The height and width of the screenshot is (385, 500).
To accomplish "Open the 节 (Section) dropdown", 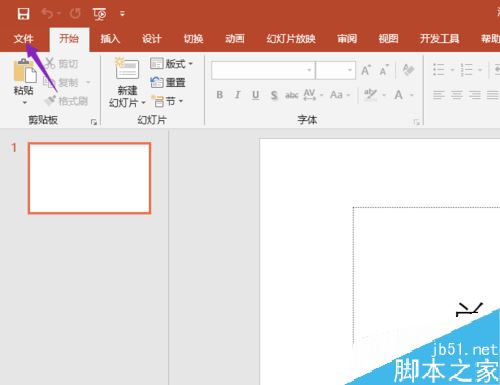I will (167, 101).
